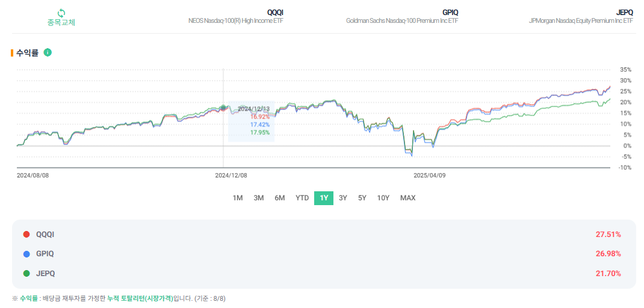This screenshot has width=644, height=308.
Task: Click the 2024/08/08 axis date
Action: [x=32, y=175]
